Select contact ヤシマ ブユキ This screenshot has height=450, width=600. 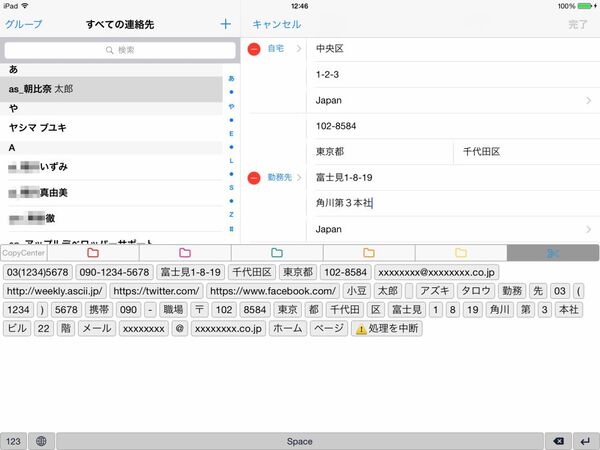pos(111,127)
